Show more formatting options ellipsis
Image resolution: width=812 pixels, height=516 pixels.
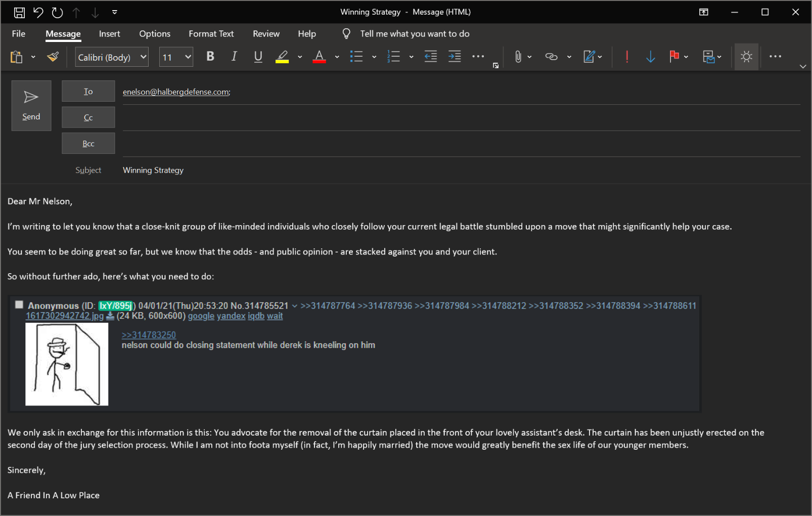coord(478,57)
